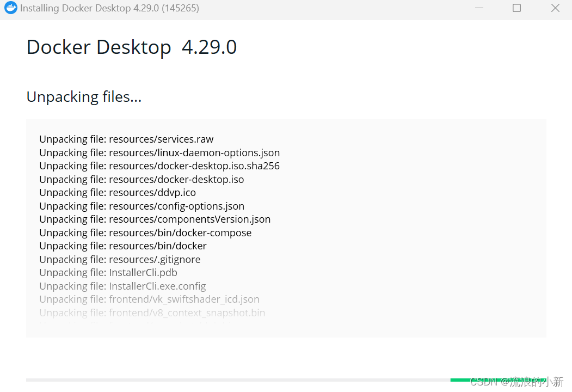Click the resources/.gitignore log entry
This screenshot has width=572, height=392.
point(120,260)
